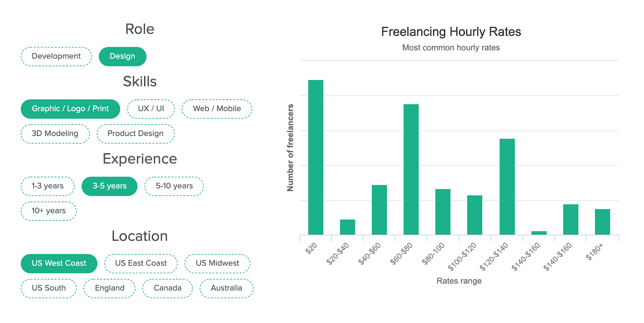This screenshot has height=323, width=644.
Task: Select US East Coast location
Action: pos(141,263)
